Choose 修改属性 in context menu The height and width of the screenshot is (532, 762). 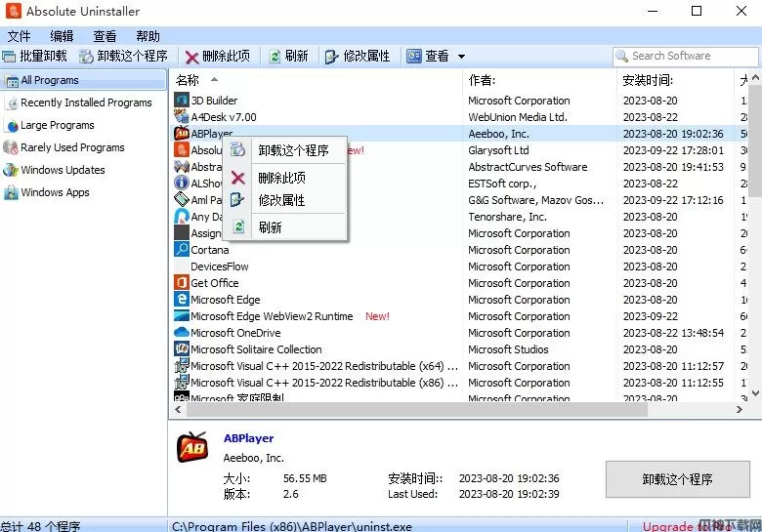coord(285,200)
